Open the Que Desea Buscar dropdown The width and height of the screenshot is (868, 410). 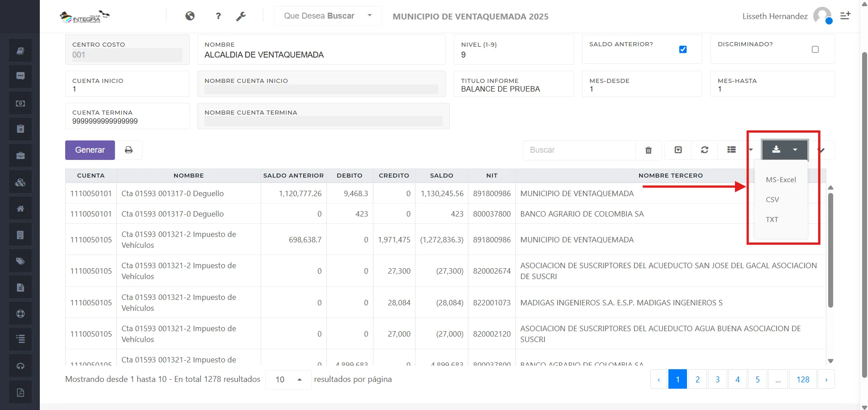[327, 15]
